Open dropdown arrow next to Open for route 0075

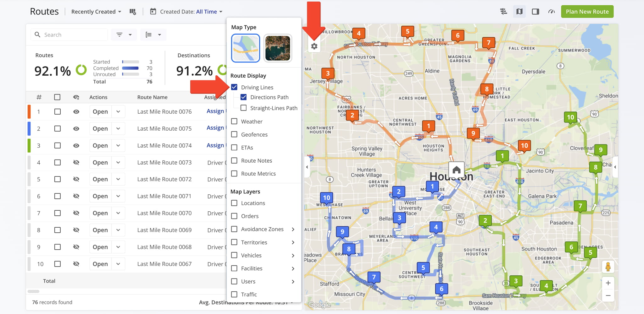(118, 128)
